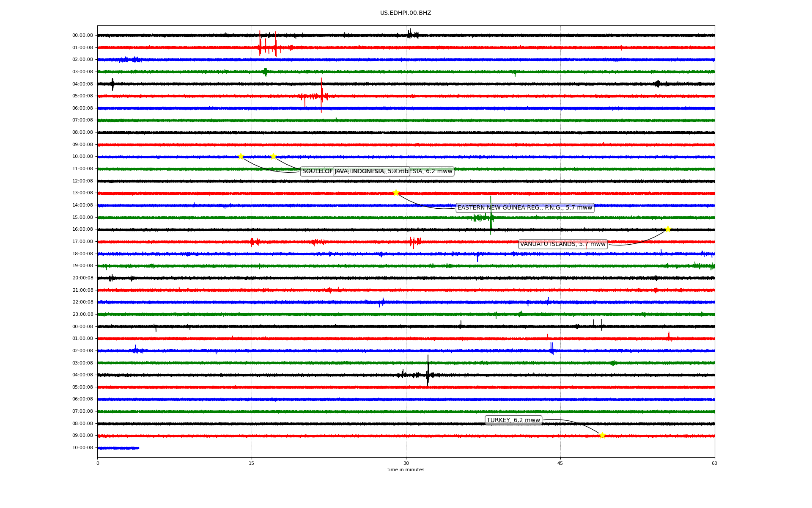
Task: Click the x-axis tick label 45
Action: point(560,463)
